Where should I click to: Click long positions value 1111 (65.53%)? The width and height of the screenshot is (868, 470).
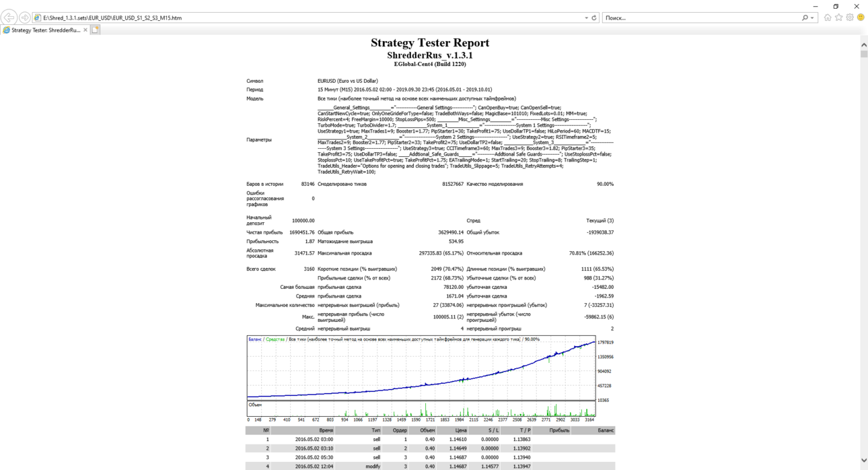click(x=598, y=269)
